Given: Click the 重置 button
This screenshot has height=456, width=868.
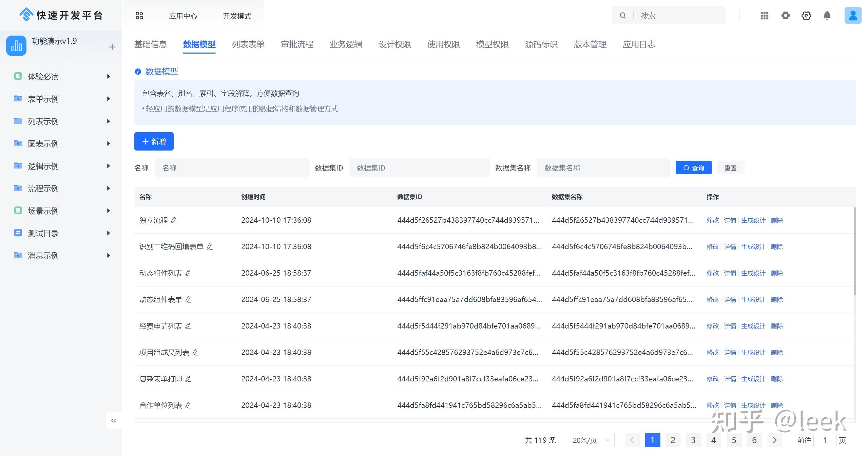Looking at the screenshot, I should pyautogui.click(x=731, y=168).
